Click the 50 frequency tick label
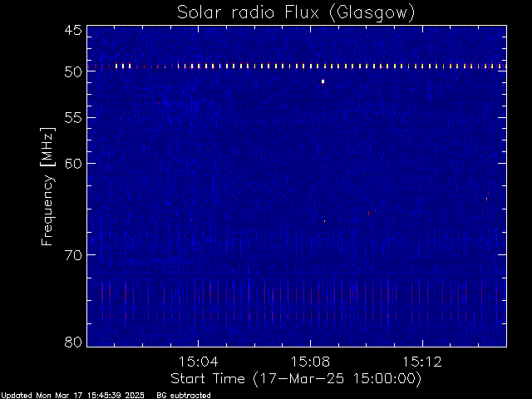The width and height of the screenshot is (532, 399). pyautogui.click(x=73, y=72)
